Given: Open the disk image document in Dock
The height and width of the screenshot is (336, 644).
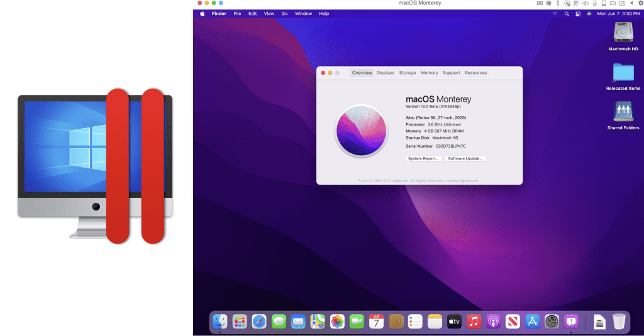Looking at the screenshot, I should (599, 322).
